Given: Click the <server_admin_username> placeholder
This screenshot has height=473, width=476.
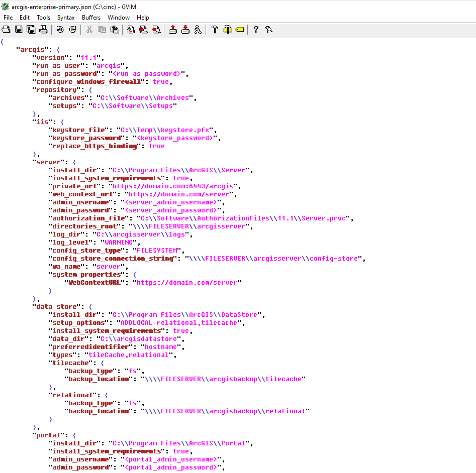Looking at the screenshot, I should coord(171,202).
